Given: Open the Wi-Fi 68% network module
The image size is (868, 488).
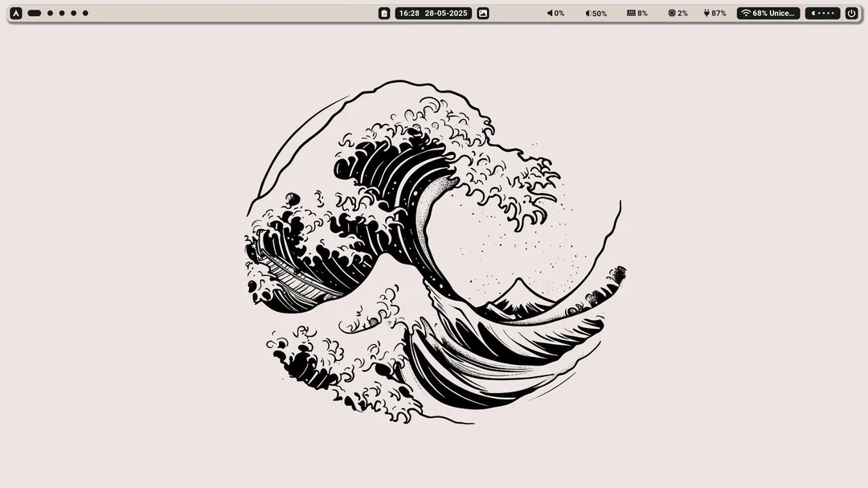Looking at the screenshot, I should (x=768, y=14).
